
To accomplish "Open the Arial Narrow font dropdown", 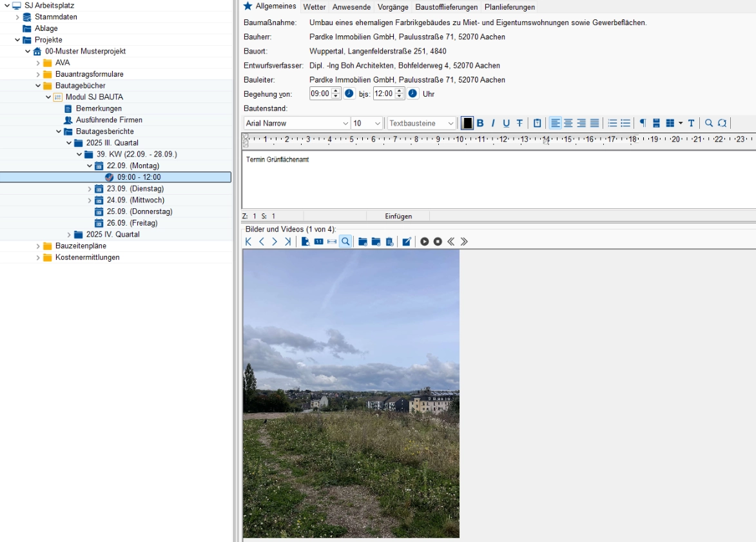I will [345, 123].
